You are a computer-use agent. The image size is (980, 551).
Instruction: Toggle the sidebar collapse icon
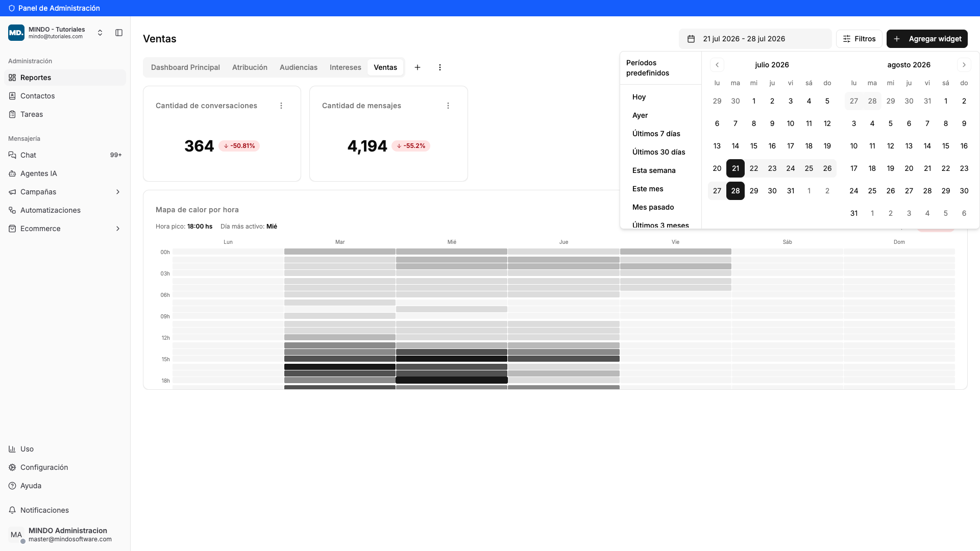119,33
